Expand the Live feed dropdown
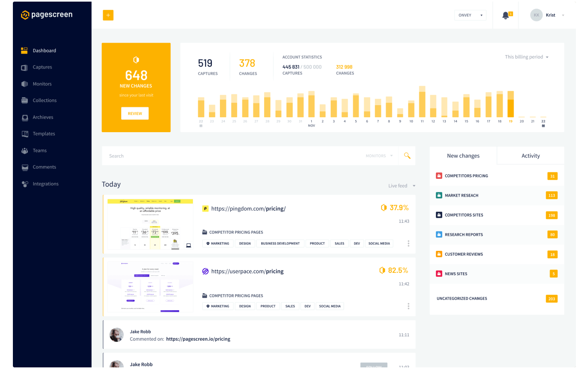The width and height of the screenshot is (588, 369). pyautogui.click(x=402, y=186)
